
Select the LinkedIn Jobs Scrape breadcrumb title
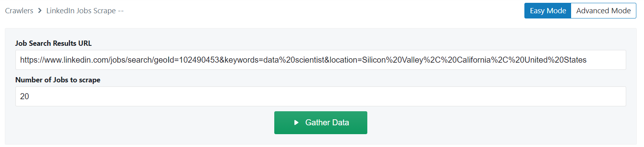pos(81,11)
